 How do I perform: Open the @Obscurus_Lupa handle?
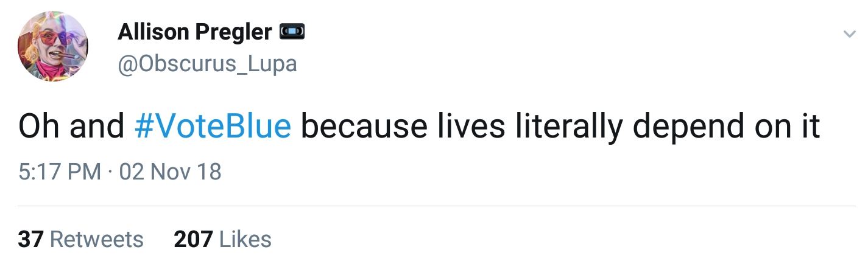(x=207, y=63)
